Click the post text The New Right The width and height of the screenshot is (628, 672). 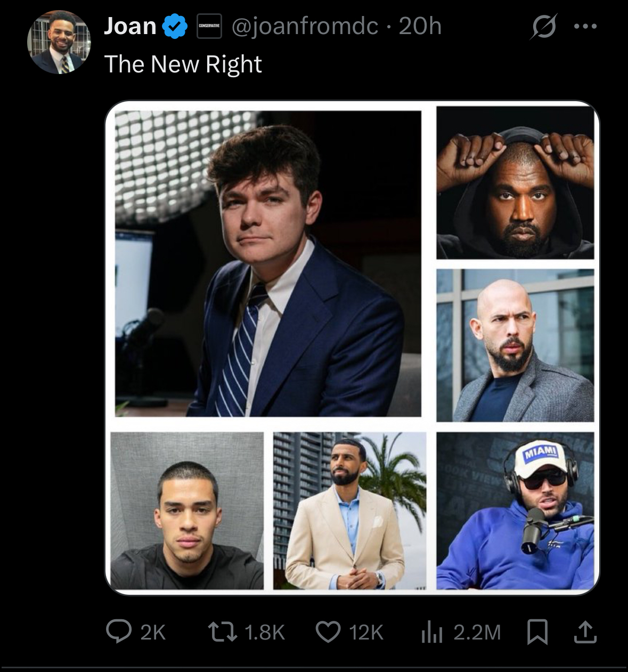pos(183,64)
